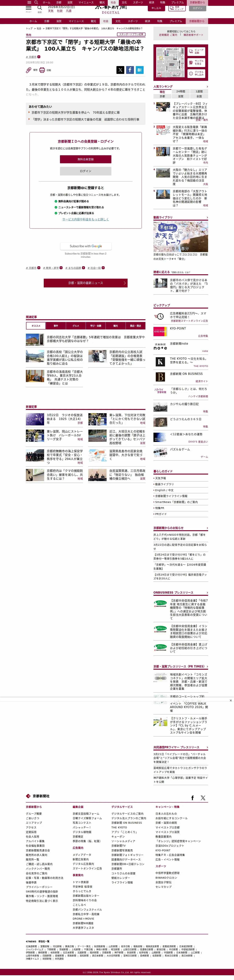Select ranking region tab 全国
This screenshot has height=980, width=234.
coord(199,96)
